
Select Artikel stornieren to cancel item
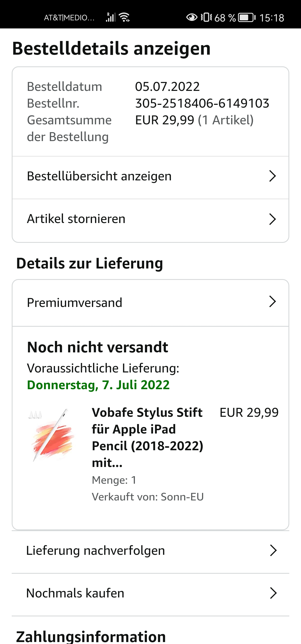pos(76,219)
